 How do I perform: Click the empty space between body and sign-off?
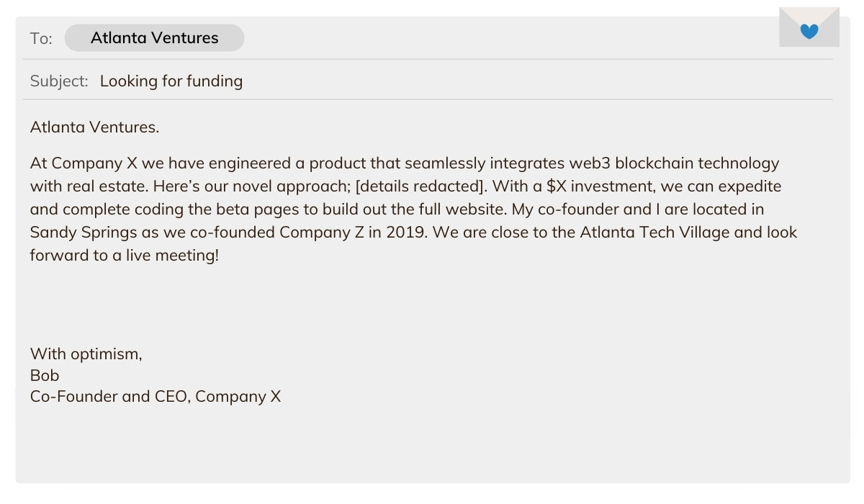(x=432, y=306)
